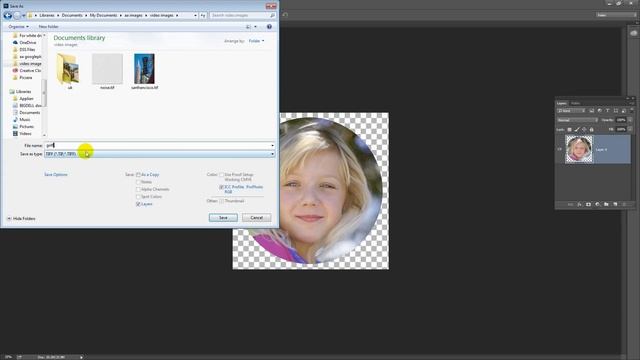Open the Organize dropdown menu

tap(18, 27)
